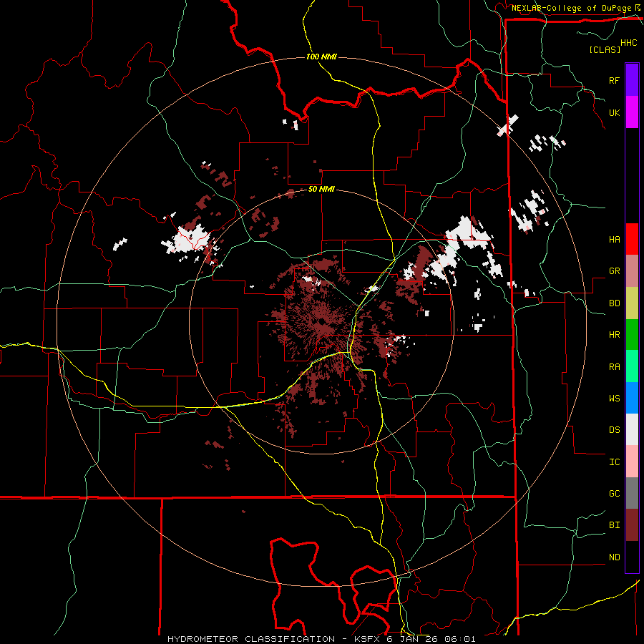644x644 pixels.
Task: Click the HA legend label
Action: pyautogui.click(x=614, y=239)
